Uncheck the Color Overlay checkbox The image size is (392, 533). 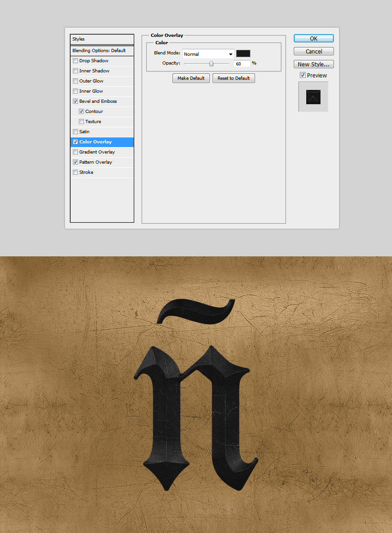click(x=76, y=142)
